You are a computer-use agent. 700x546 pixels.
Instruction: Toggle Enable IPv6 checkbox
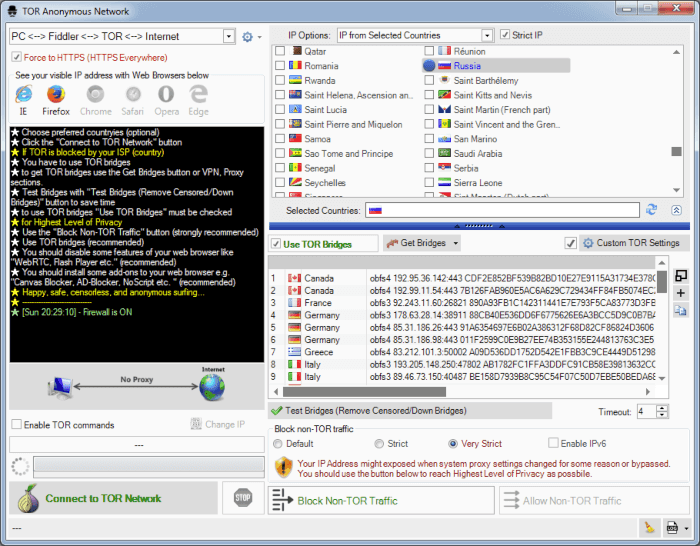(553, 443)
